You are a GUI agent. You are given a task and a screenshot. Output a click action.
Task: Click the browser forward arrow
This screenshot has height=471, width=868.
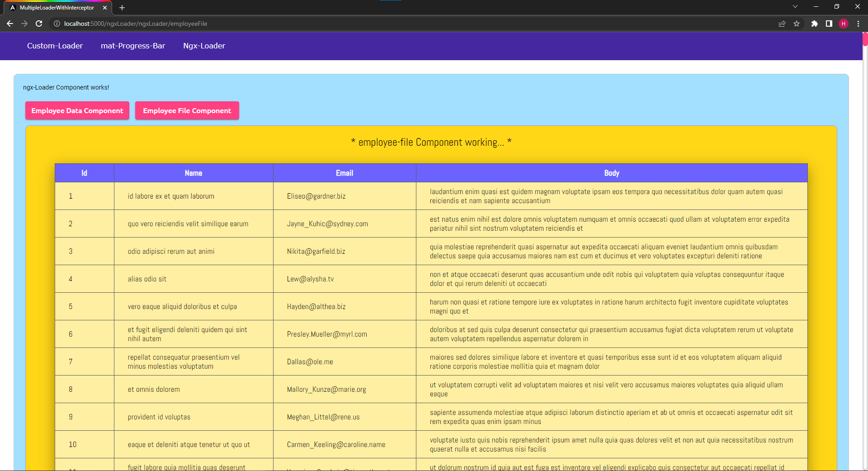pos(24,24)
